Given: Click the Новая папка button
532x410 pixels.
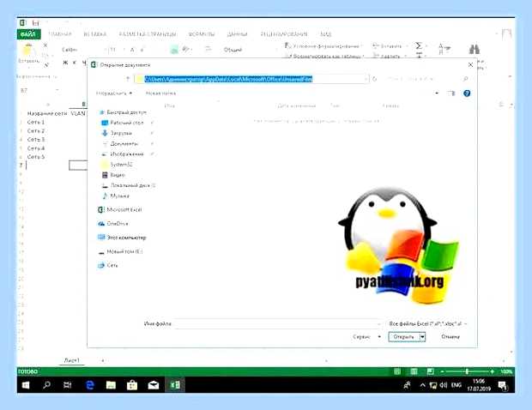Looking at the screenshot, I should click(x=160, y=93).
